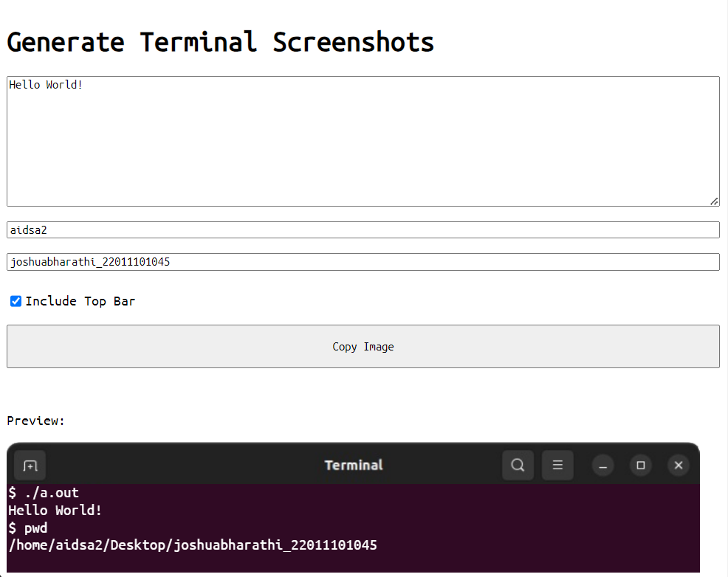Click the terminal tab-plus icon on the left
Image resolution: width=728 pixels, height=577 pixels.
coord(30,465)
